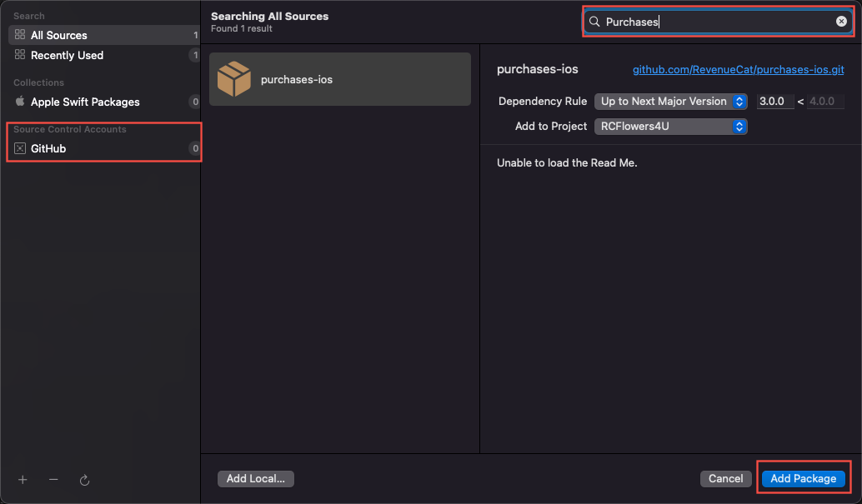Screen dimensions: 862x504
Task: Select Recently Used in sidebar
Action: pyautogui.click(x=104, y=55)
